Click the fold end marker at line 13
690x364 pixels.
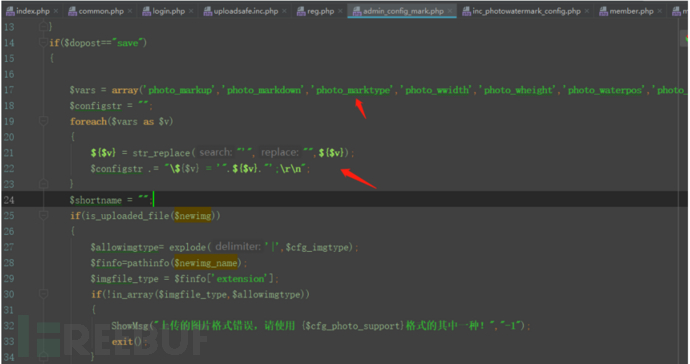pyautogui.click(x=43, y=26)
